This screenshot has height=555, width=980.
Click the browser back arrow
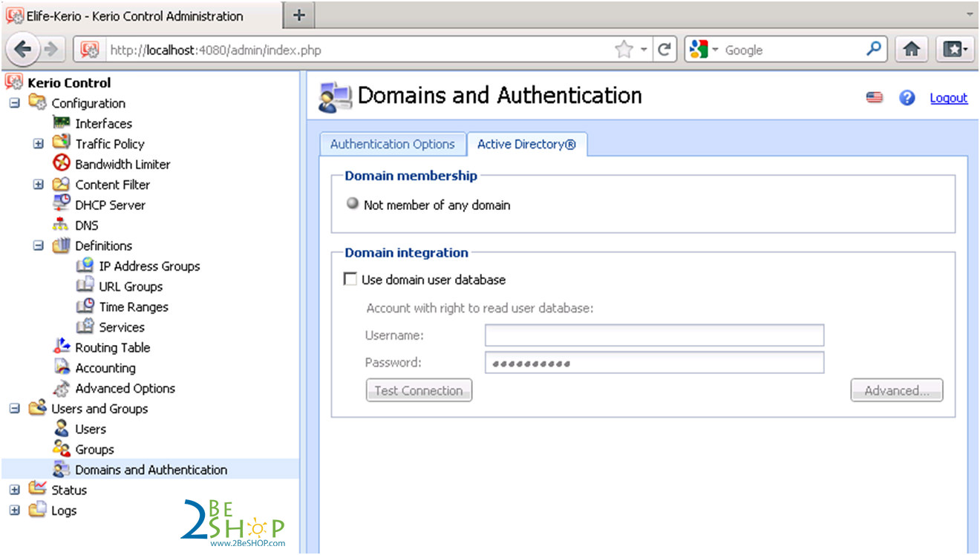point(23,50)
